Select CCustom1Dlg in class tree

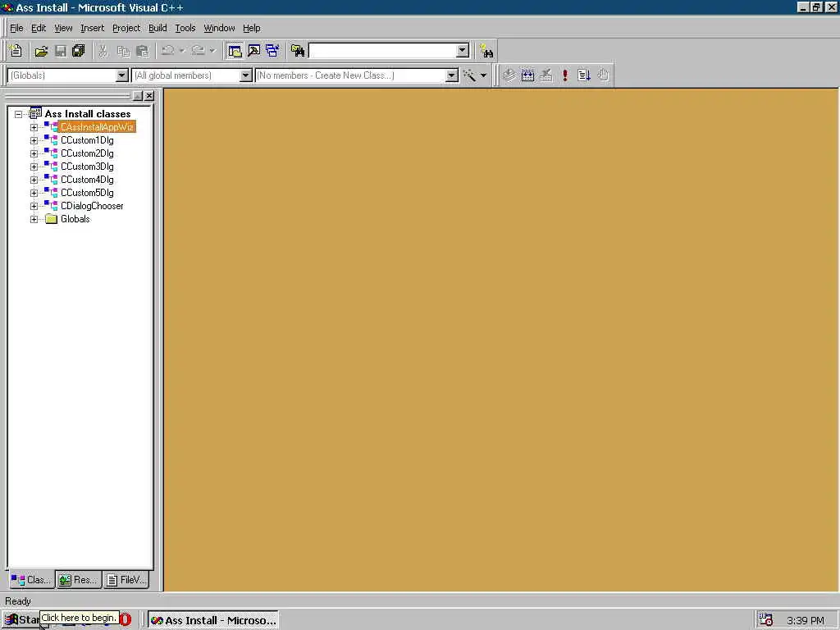tap(87, 140)
